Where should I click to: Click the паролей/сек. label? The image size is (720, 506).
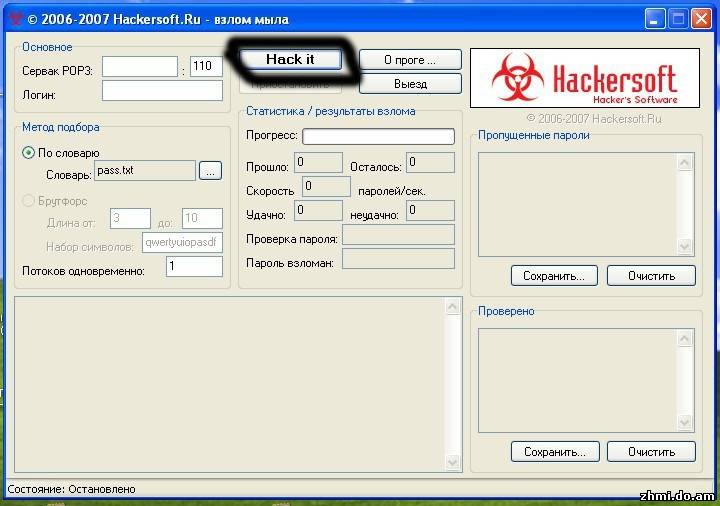(392, 191)
